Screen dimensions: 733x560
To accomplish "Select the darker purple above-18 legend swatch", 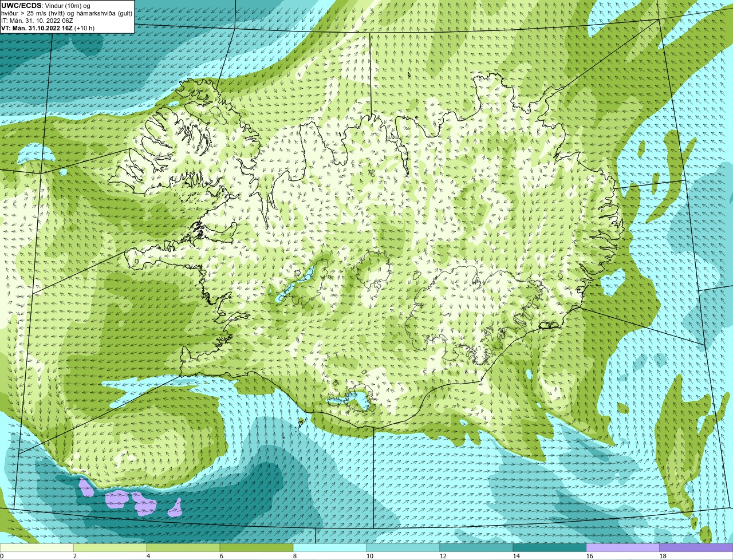I will pos(696,547).
